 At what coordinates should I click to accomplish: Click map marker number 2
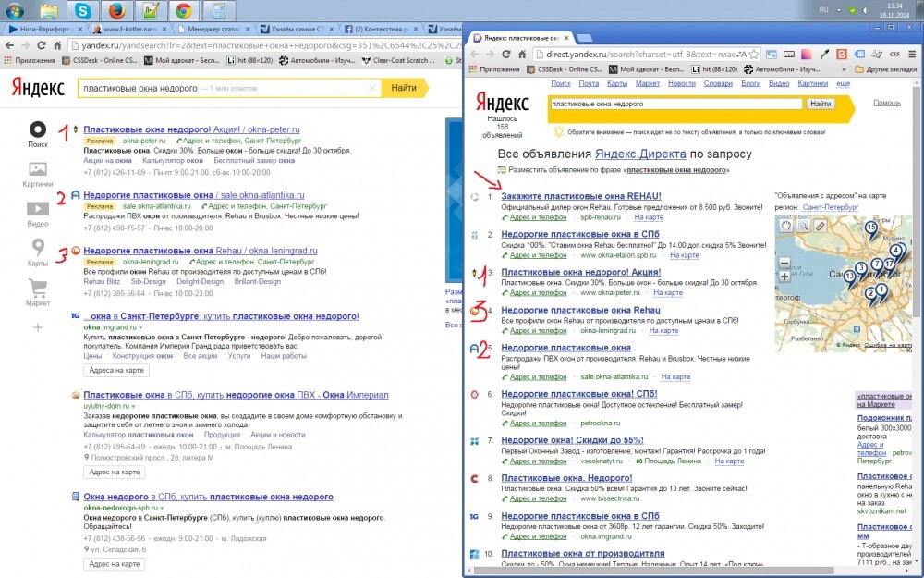click(870, 294)
